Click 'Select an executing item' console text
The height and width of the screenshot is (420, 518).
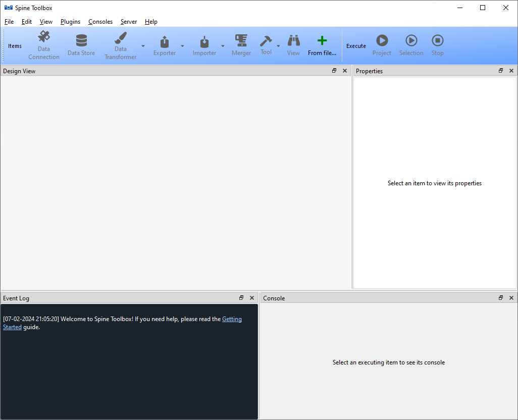click(x=389, y=362)
